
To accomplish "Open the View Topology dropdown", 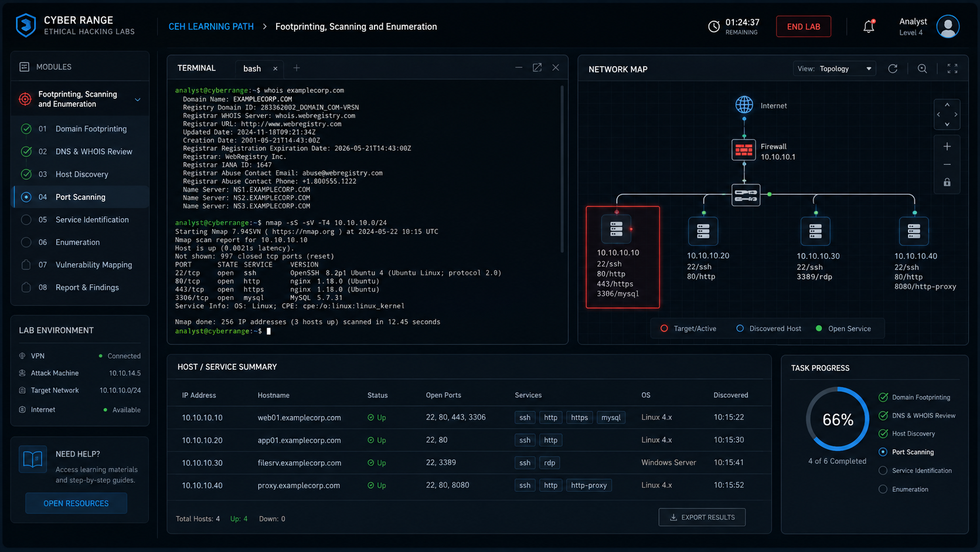I will tap(834, 69).
